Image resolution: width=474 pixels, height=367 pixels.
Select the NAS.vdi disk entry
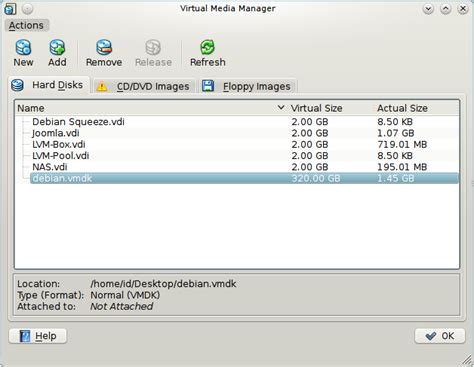237,167
